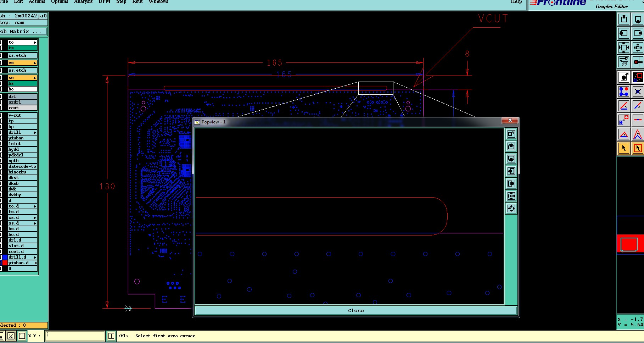
Task: Toggle the checkbox beside layer 'mpth'
Action: coord(1,161)
